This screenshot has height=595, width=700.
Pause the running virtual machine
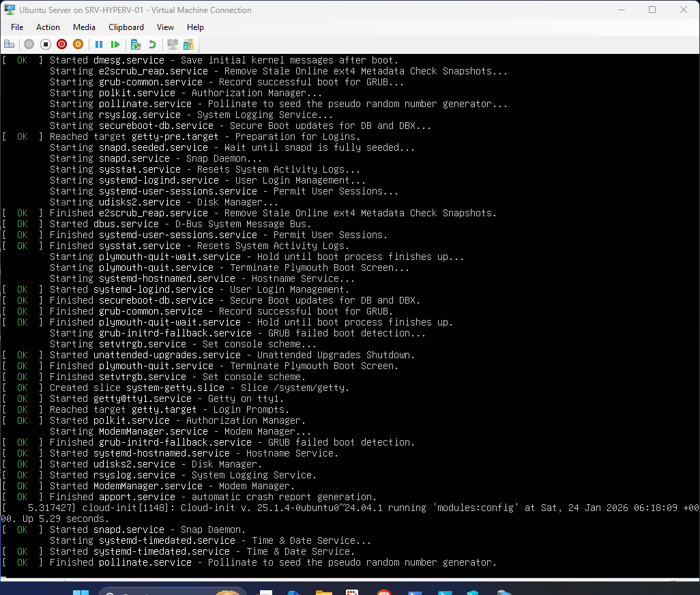pyautogui.click(x=99, y=44)
